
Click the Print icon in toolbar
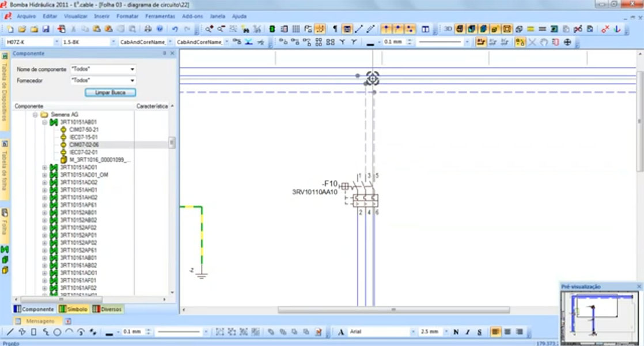click(x=148, y=29)
